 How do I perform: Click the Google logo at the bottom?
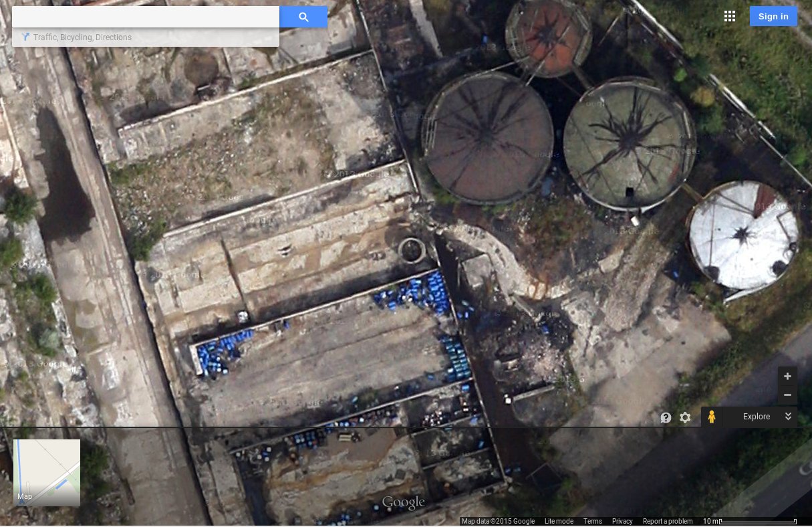tap(403, 502)
